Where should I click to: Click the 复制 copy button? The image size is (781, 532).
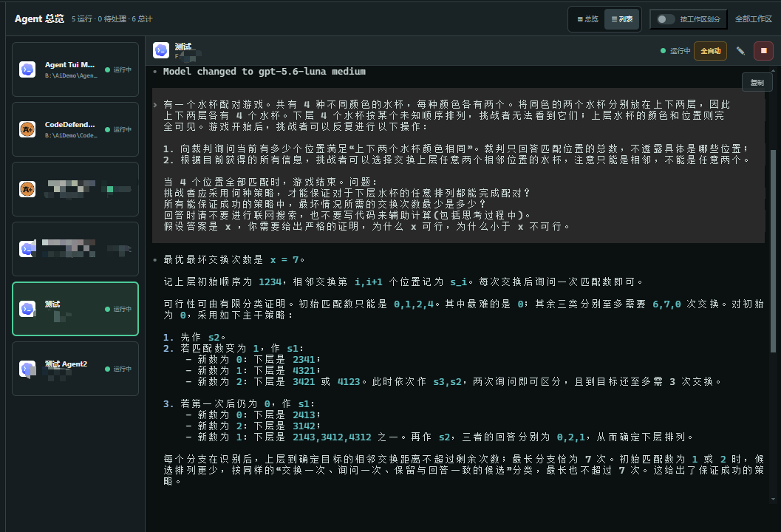point(757,83)
